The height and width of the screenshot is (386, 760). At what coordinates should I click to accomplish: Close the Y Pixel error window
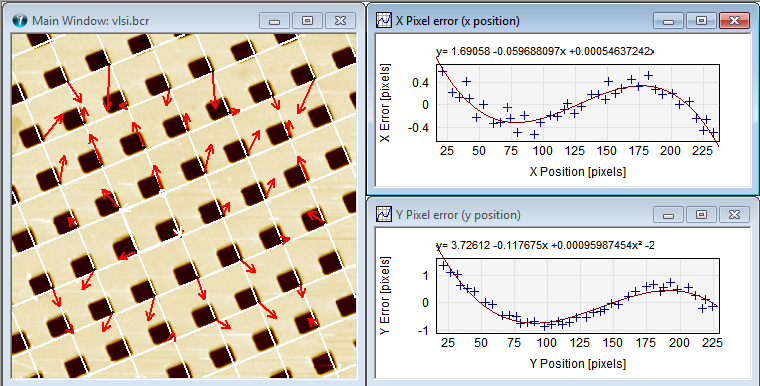pos(734,214)
